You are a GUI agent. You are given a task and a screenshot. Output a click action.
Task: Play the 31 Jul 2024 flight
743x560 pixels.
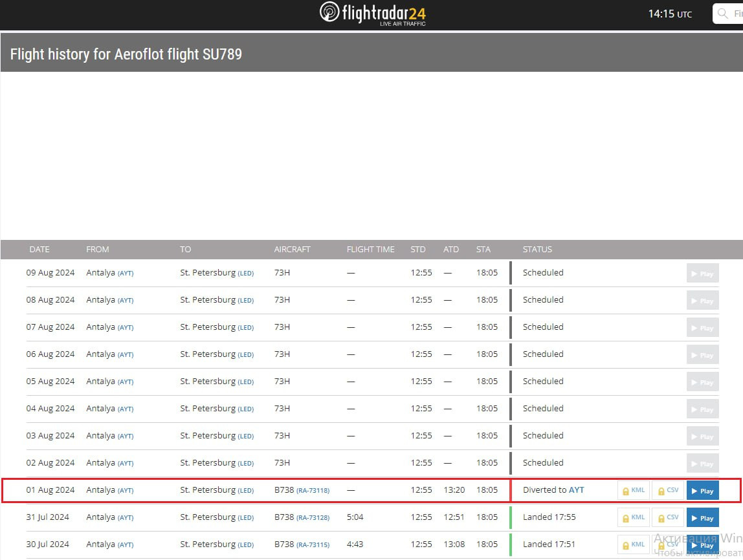pyautogui.click(x=702, y=517)
